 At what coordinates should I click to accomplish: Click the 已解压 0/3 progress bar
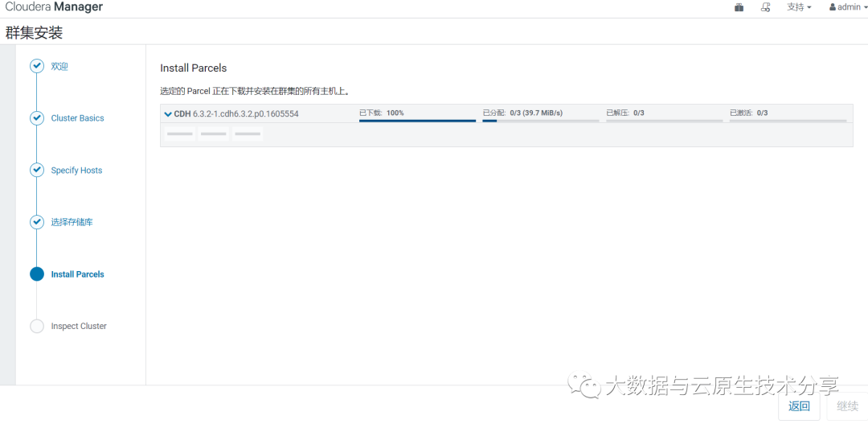[x=665, y=120]
